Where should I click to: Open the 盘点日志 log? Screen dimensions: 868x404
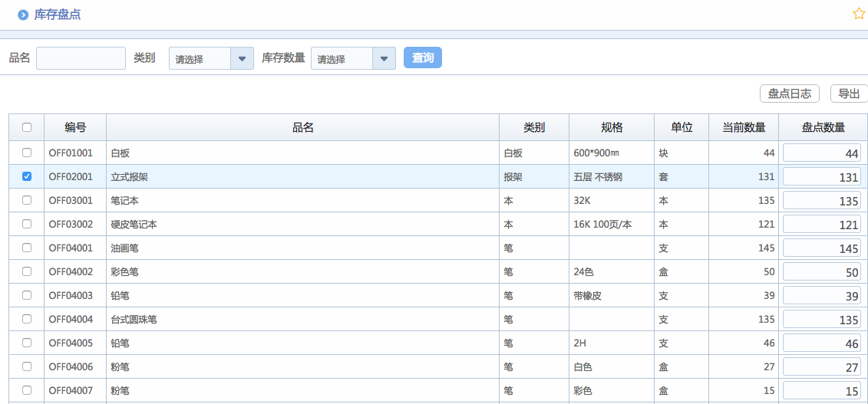pyautogui.click(x=790, y=94)
